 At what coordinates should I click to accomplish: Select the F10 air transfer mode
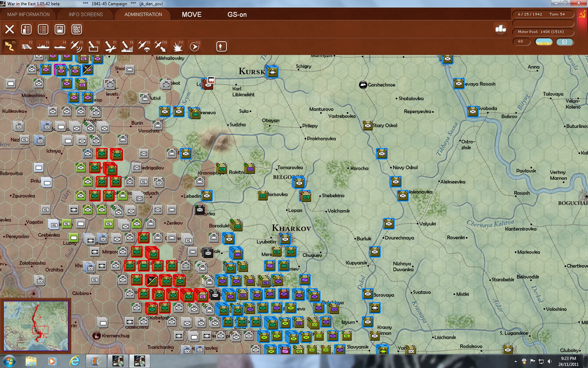tap(161, 46)
